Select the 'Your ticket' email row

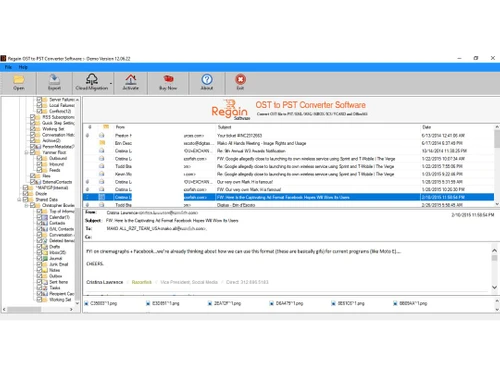288,135
